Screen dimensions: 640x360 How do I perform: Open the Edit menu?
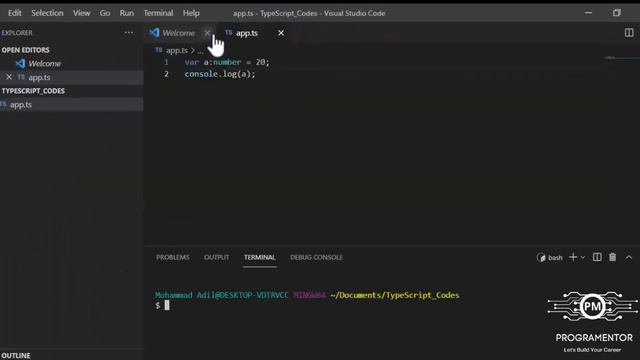coord(14,13)
